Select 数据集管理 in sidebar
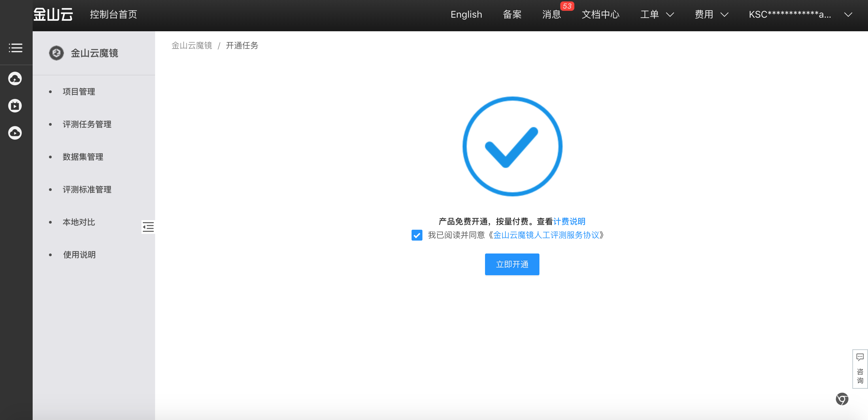This screenshot has width=868, height=420. click(83, 157)
